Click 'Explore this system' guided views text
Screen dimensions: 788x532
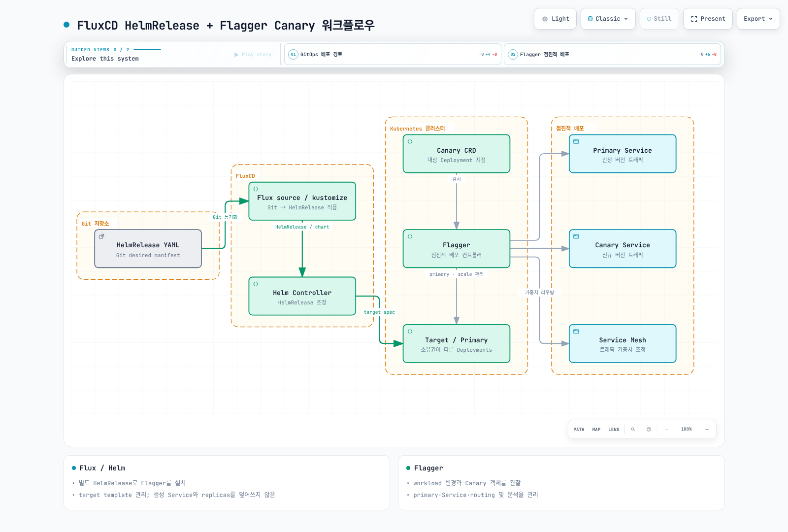point(105,59)
